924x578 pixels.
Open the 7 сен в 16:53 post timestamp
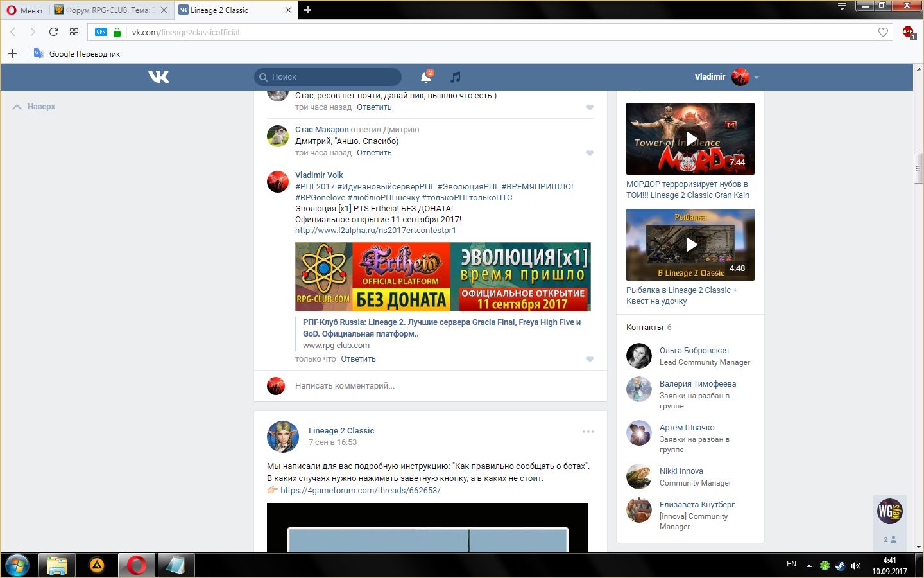(x=332, y=442)
